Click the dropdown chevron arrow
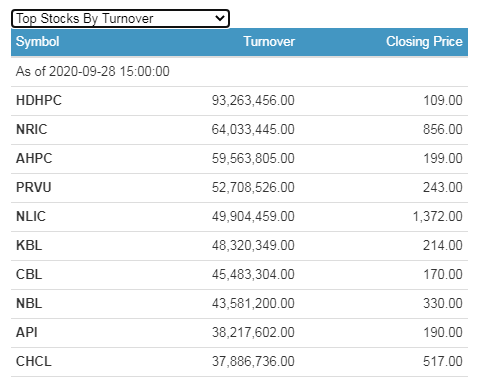This screenshot has height=381, width=479. (220, 18)
